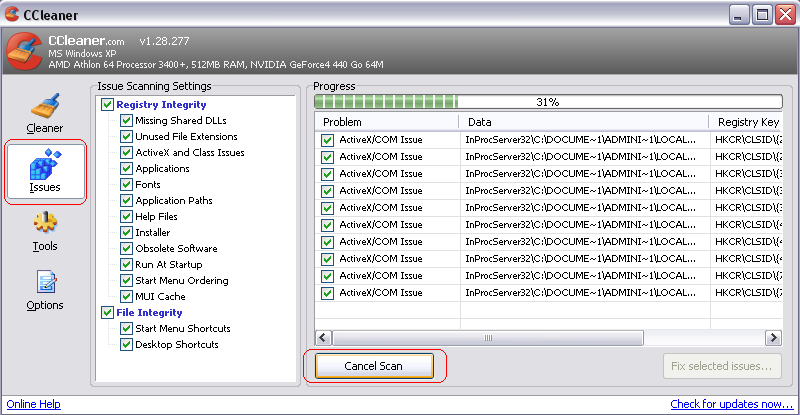The image size is (800, 415).
Task: Uncheck Run At Startup option
Action: [x=126, y=264]
